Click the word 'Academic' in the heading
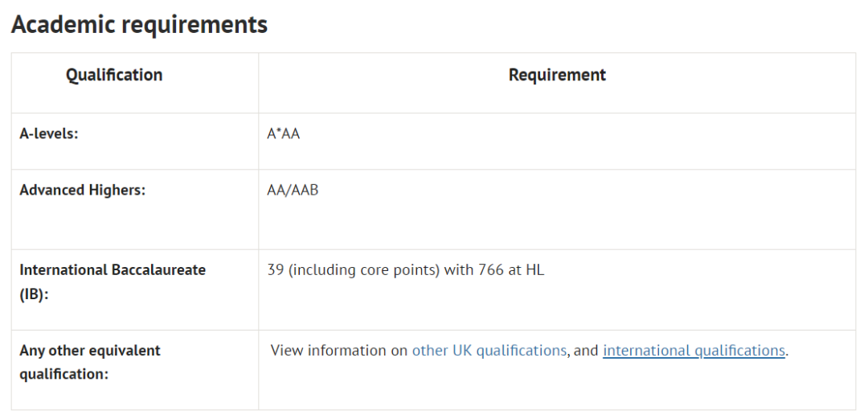The height and width of the screenshot is (419, 868). click(69, 25)
